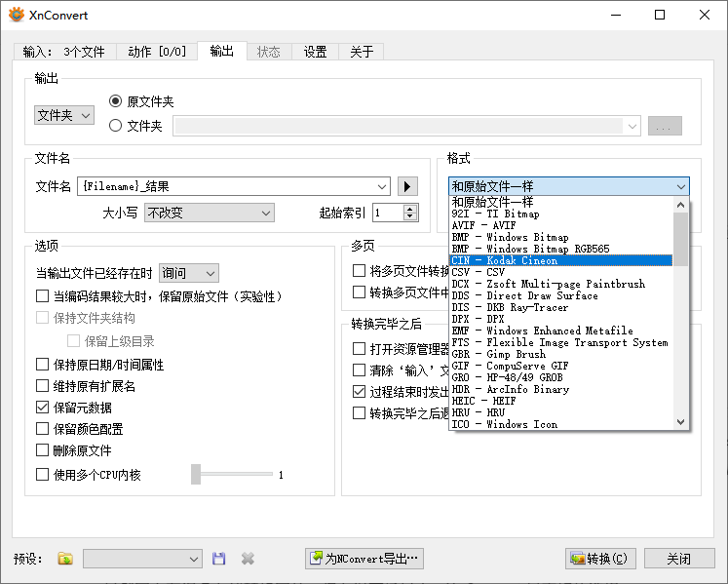Click the 关闭 button
The height and width of the screenshot is (584, 728).
[679, 559]
